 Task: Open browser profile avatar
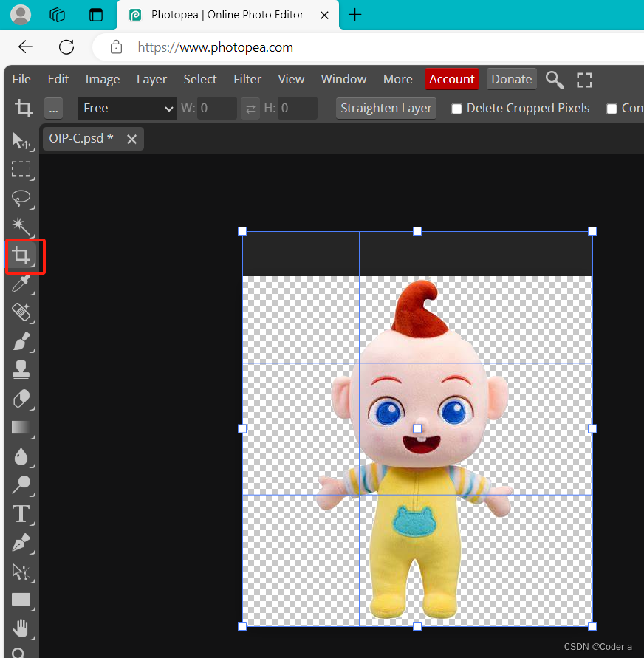point(21,14)
